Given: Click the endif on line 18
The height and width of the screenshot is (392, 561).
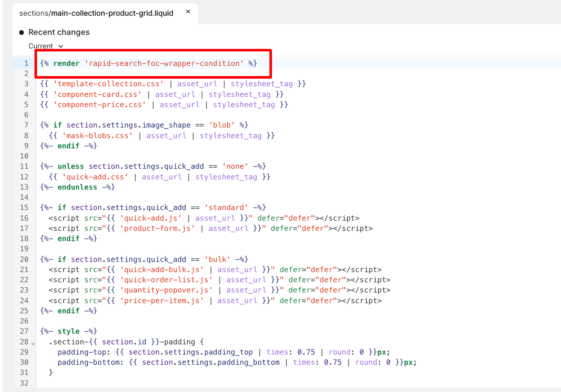Looking at the screenshot, I should pos(69,239).
